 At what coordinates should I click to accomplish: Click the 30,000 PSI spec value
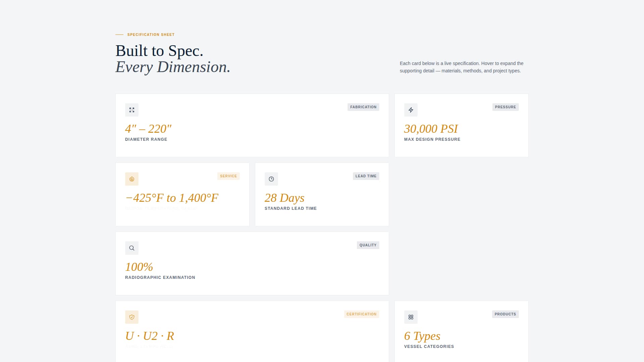point(431,129)
